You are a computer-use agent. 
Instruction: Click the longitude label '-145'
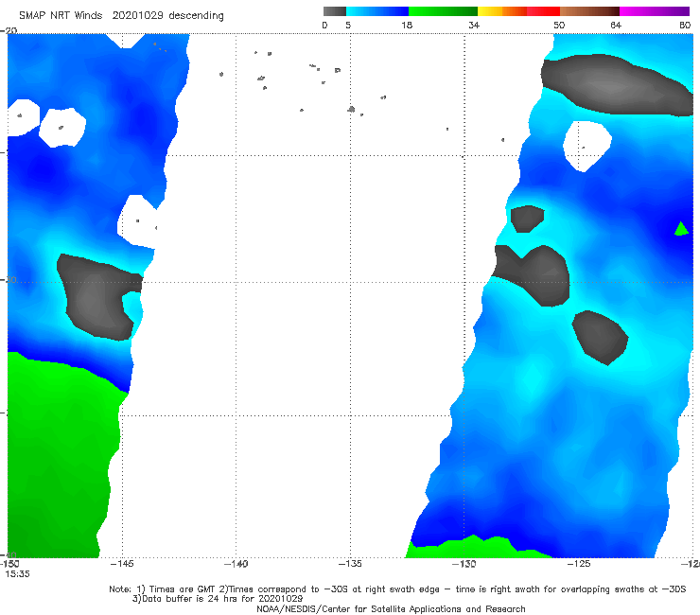click(x=122, y=564)
